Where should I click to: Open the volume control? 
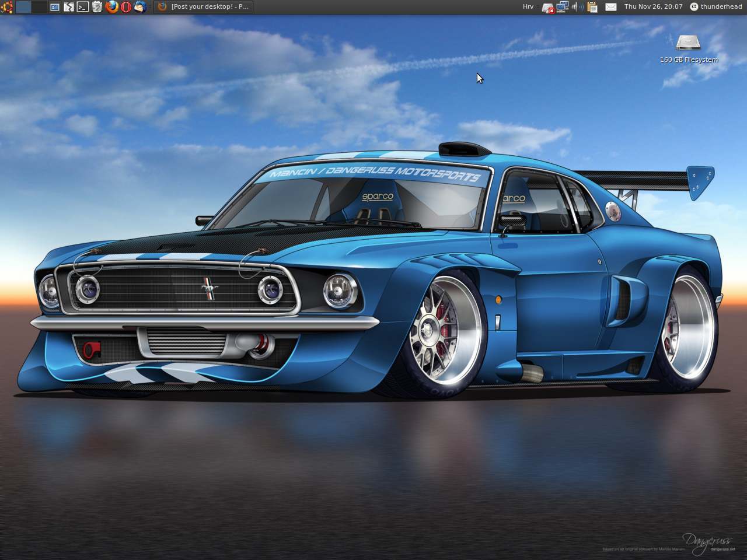(x=577, y=7)
